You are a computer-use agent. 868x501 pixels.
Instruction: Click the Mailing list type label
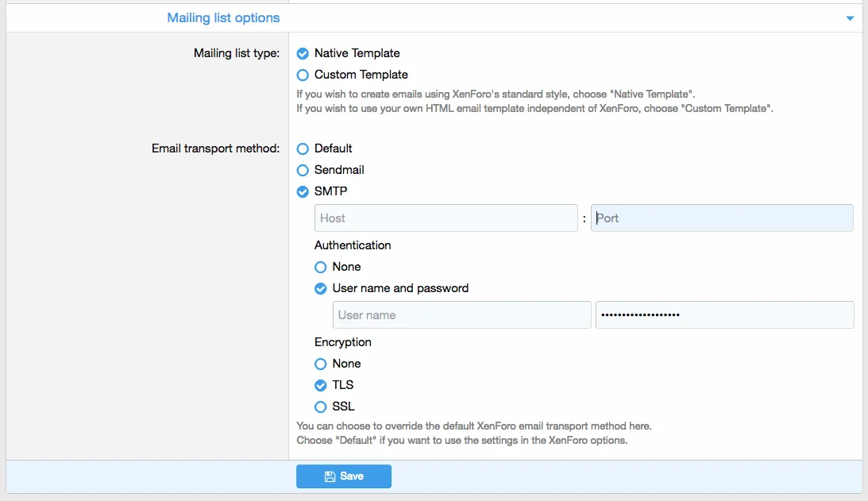coord(237,53)
